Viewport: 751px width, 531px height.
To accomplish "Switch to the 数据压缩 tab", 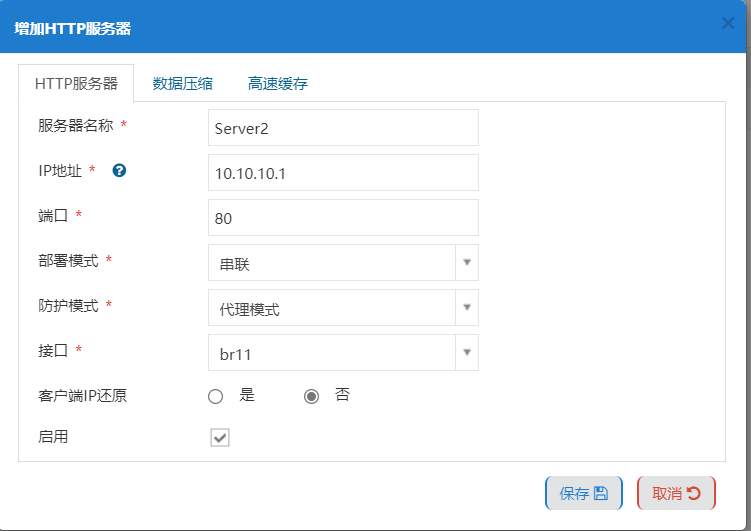I will pyautogui.click(x=182, y=83).
